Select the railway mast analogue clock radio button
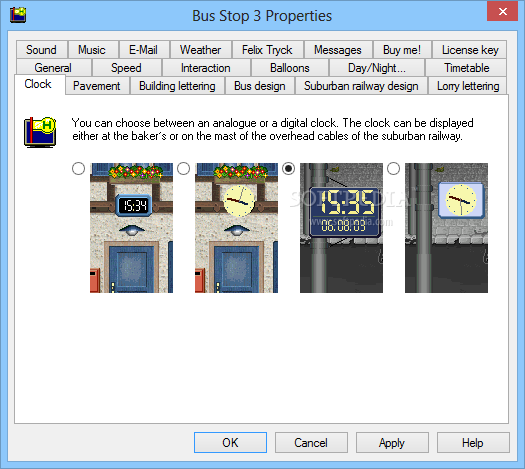 click(393, 168)
